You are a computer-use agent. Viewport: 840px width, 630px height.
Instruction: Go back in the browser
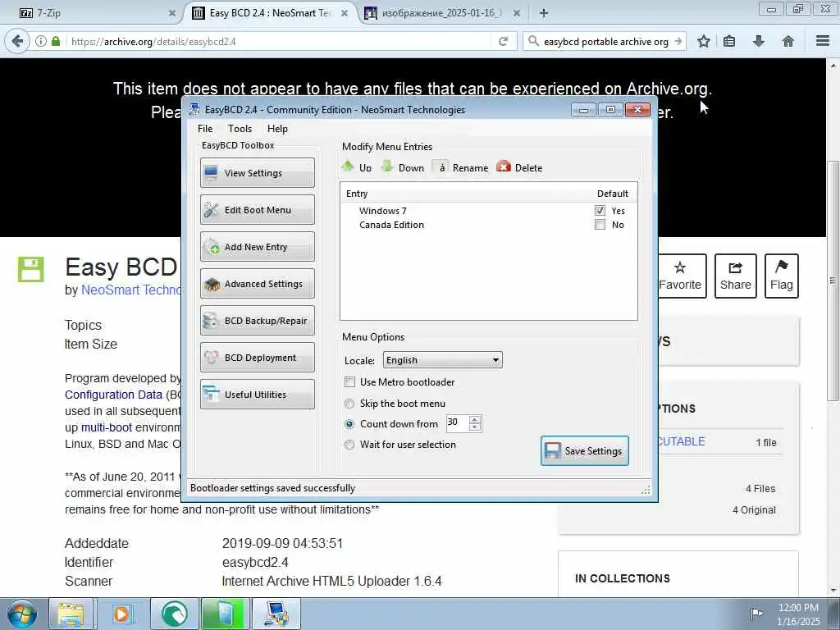[x=17, y=41]
